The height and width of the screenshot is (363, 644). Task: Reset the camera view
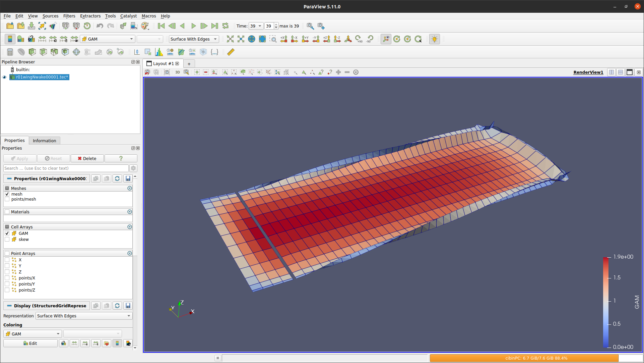pos(230,39)
